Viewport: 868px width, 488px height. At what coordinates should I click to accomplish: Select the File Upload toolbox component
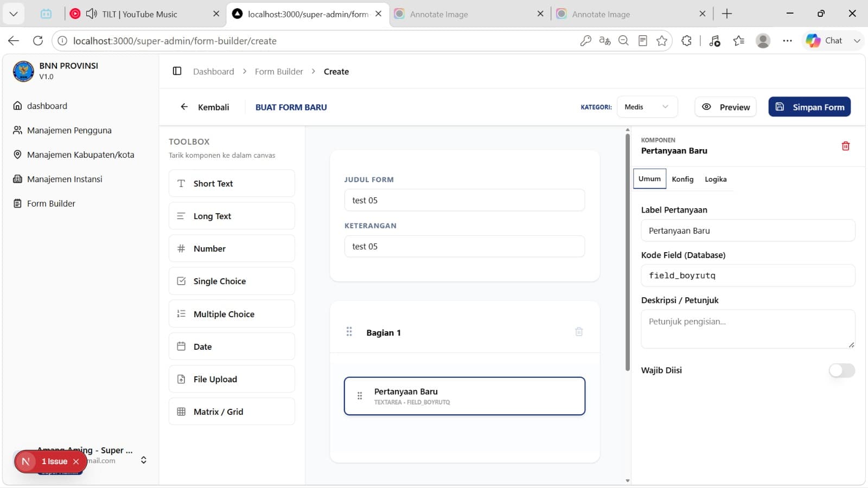point(232,379)
